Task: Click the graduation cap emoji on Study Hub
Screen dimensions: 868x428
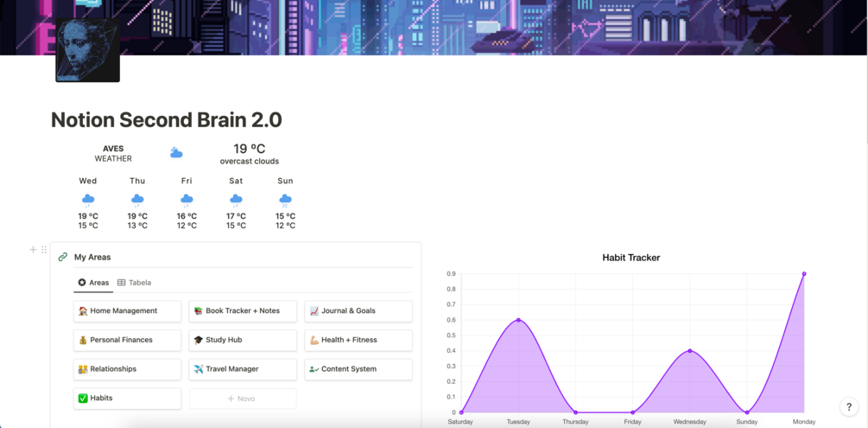Action: point(198,340)
